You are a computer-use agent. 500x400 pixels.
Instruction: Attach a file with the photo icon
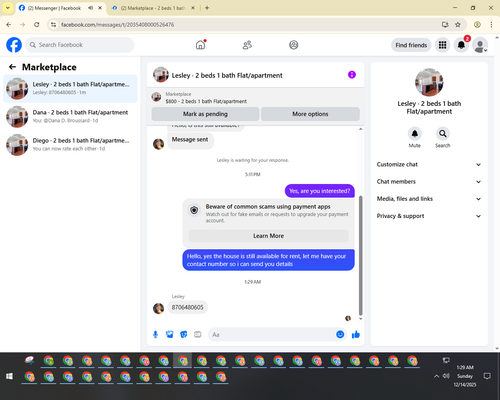(x=170, y=334)
